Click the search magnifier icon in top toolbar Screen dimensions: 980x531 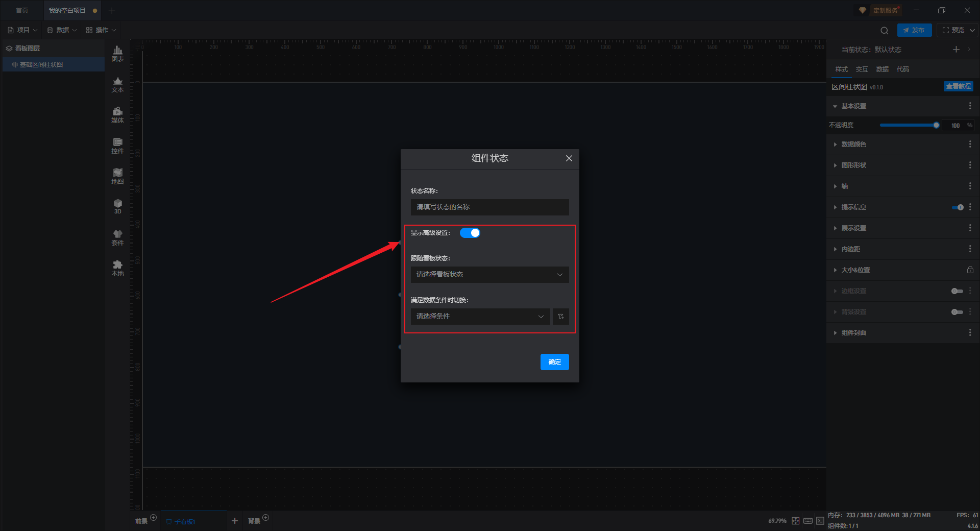[x=885, y=30]
